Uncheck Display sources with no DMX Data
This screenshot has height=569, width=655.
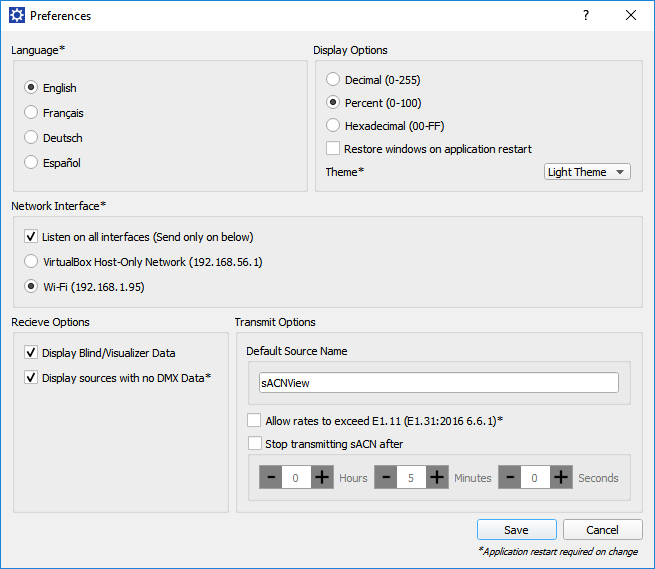[x=31, y=377]
